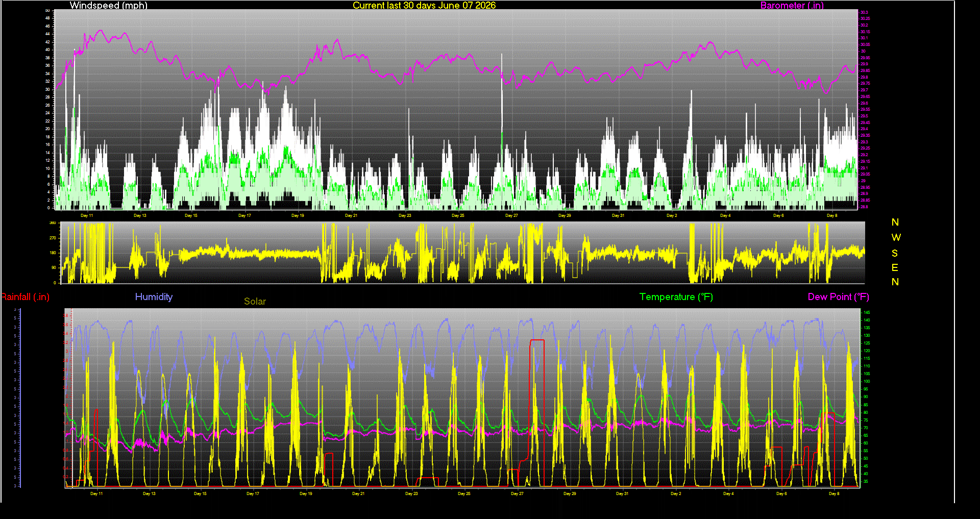Click "Day 27" under the temperature chart

click(x=517, y=494)
